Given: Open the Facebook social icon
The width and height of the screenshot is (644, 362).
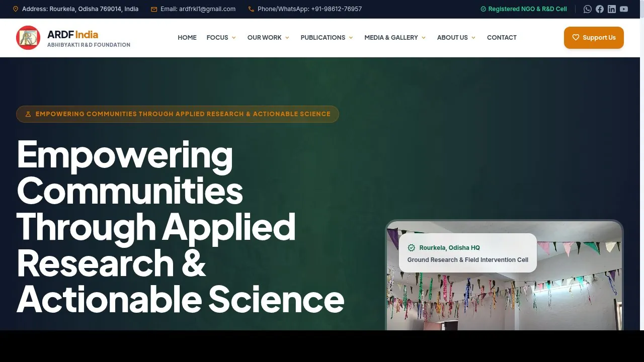Looking at the screenshot, I should pos(600,9).
